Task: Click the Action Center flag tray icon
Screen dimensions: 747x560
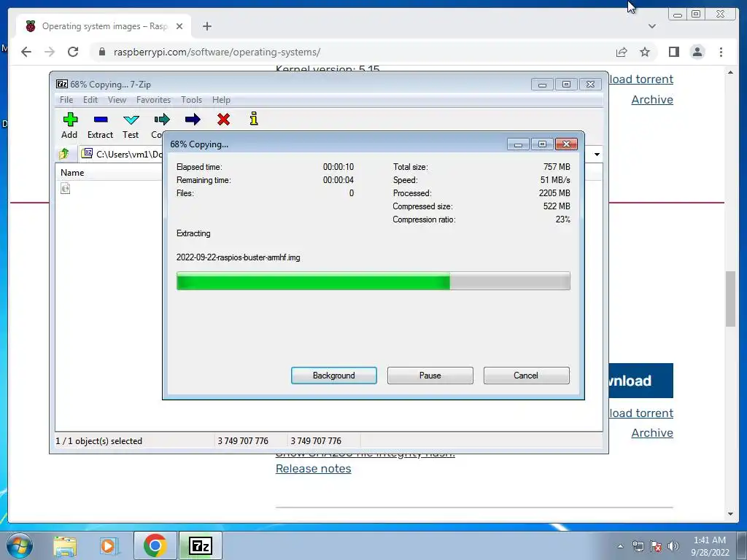Action: 656,546
